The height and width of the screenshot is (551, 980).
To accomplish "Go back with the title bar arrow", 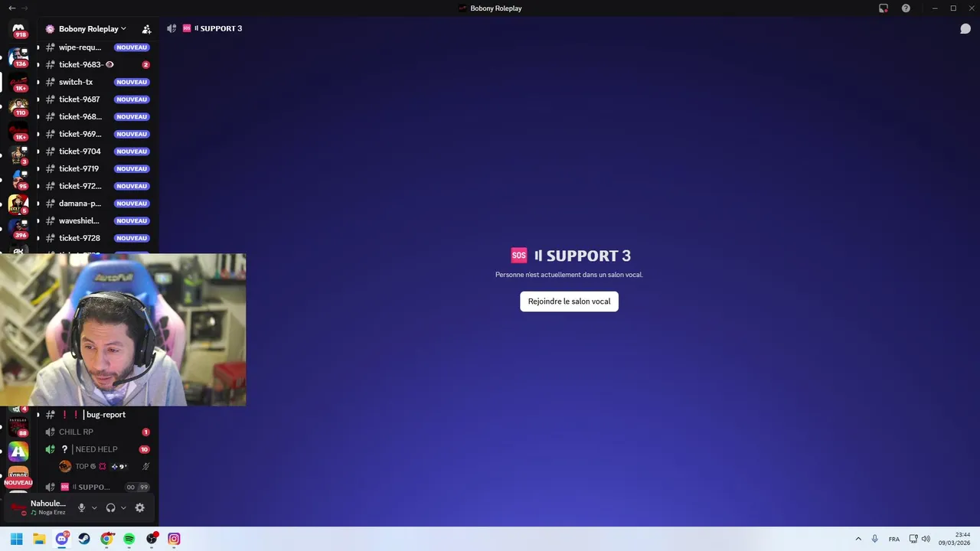I will [x=11, y=8].
